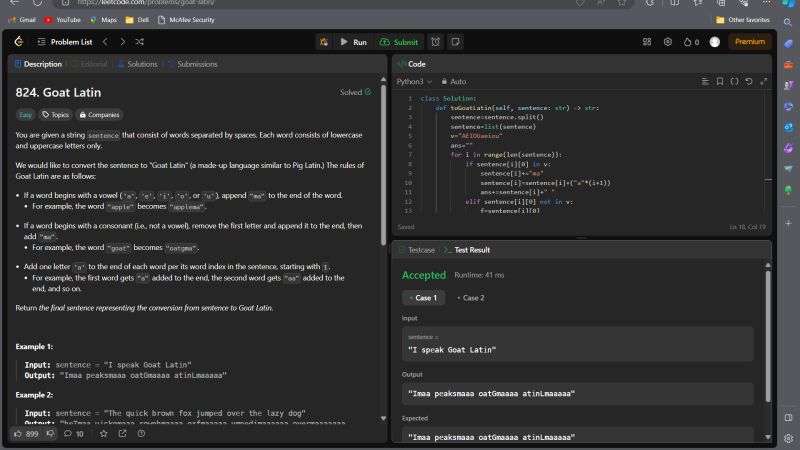This screenshot has height=450, width=800.
Task: Click the Edge sidebar plus icon
Action: 788,223
